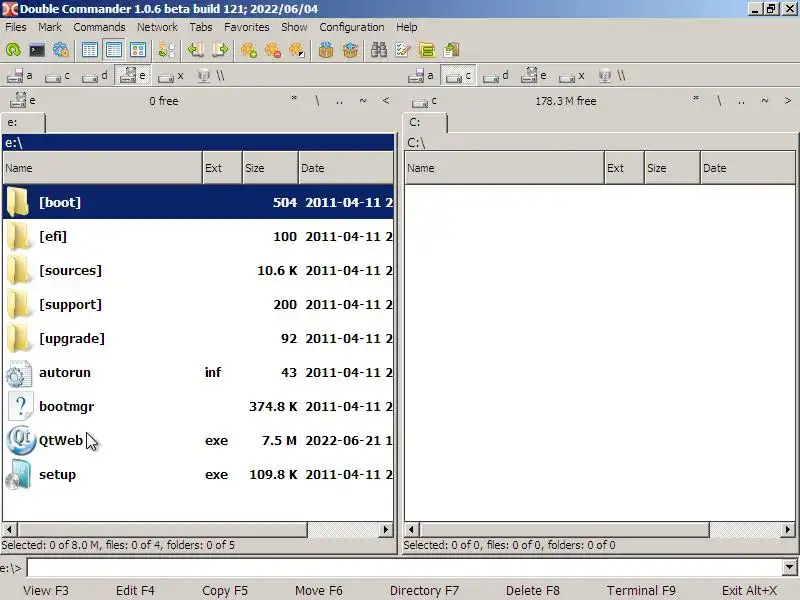This screenshot has height=600, width=800.
Task: Select drive e in left drive bar
Action: (x=132, y=76)
